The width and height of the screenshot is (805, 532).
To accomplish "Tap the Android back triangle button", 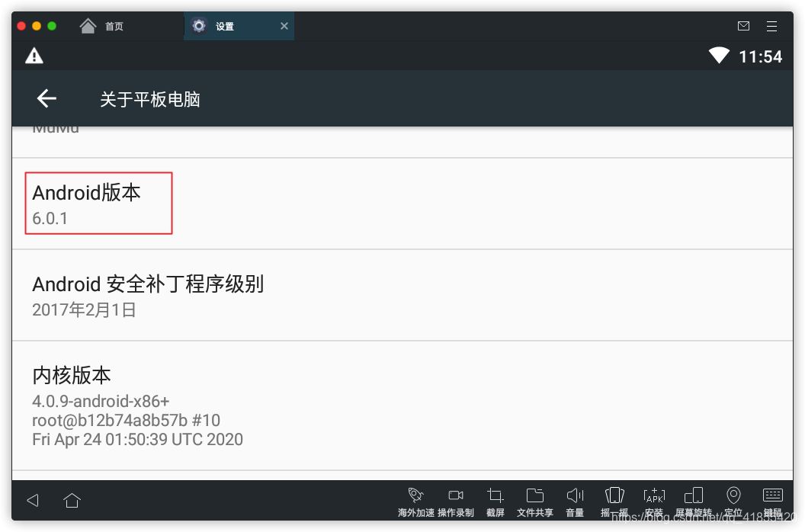I will pyautogui.click(x=33, y=500).
